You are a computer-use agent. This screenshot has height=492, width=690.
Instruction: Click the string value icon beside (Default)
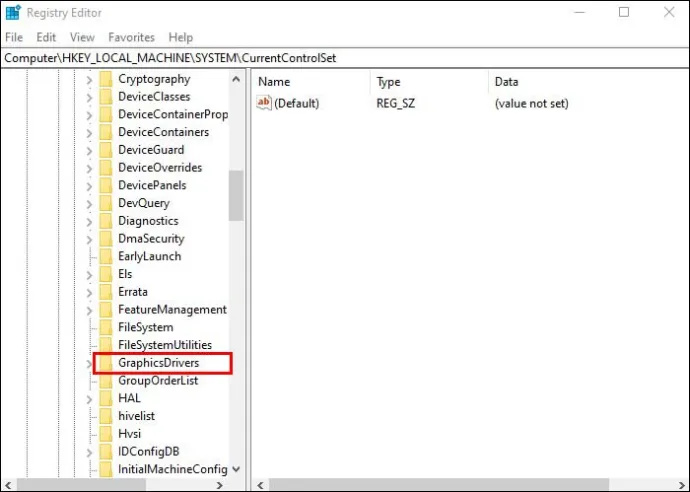(264, 103)
